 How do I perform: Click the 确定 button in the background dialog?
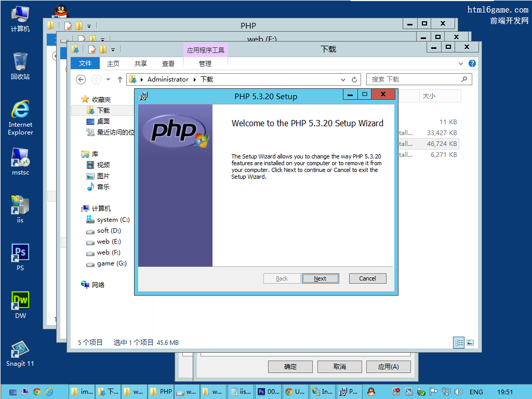[290, 367]
